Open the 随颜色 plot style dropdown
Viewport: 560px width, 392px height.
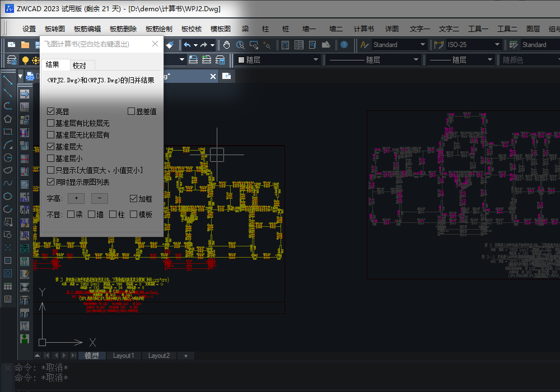click(530, 59)
